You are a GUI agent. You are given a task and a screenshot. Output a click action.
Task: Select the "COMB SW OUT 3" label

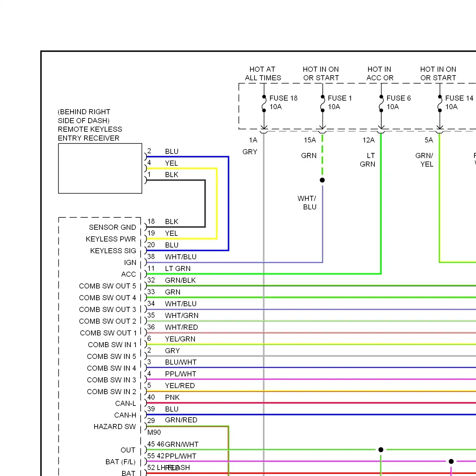click(x=108, y=310)
